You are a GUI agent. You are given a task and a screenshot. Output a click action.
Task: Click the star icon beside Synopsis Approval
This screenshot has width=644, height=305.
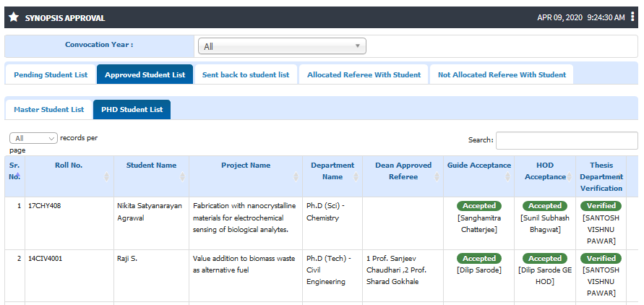(x=14, y=17)
